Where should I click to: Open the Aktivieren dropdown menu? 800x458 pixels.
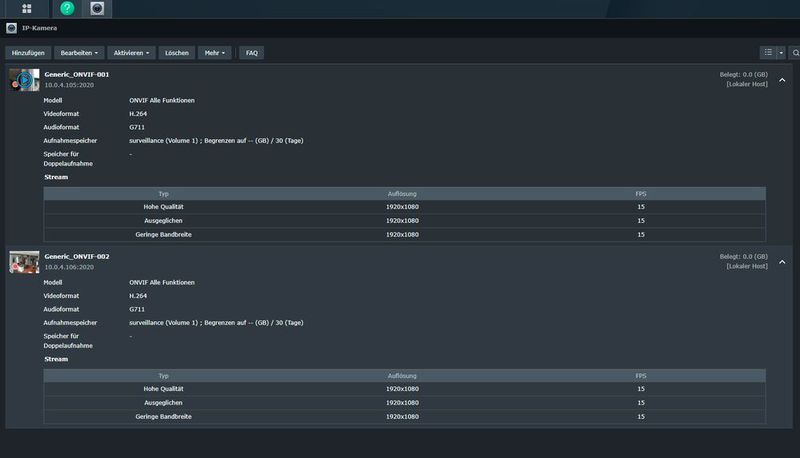[x=133, y=52]
